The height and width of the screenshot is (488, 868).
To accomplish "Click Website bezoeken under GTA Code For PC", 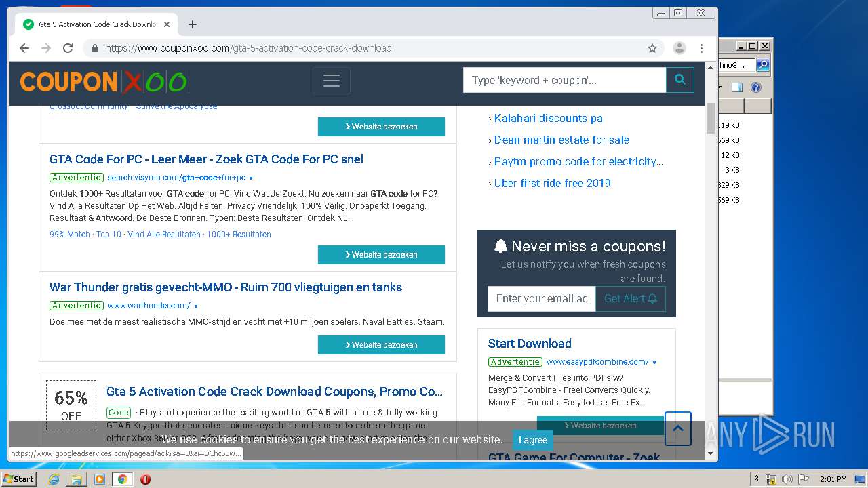I will point(381,255).
